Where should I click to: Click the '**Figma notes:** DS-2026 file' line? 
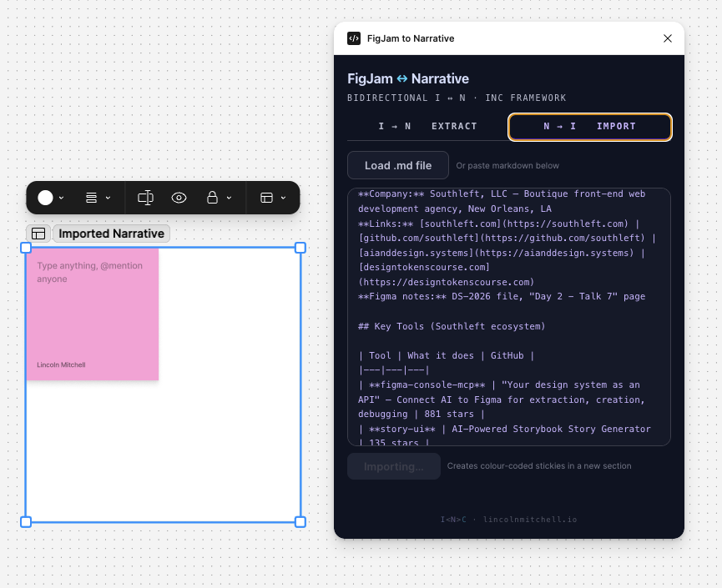[502, 296]
